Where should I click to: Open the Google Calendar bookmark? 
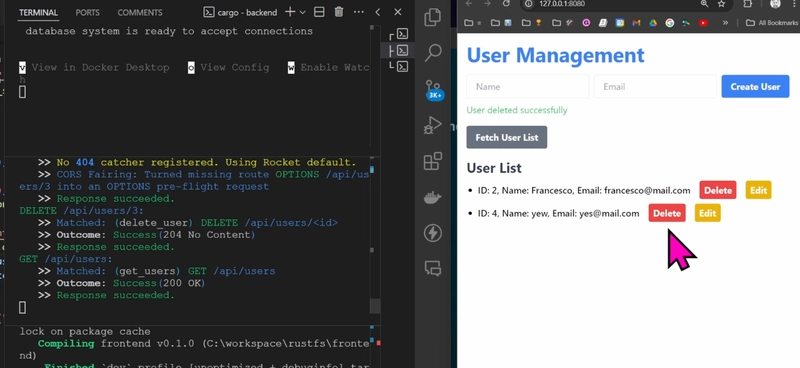619,23
